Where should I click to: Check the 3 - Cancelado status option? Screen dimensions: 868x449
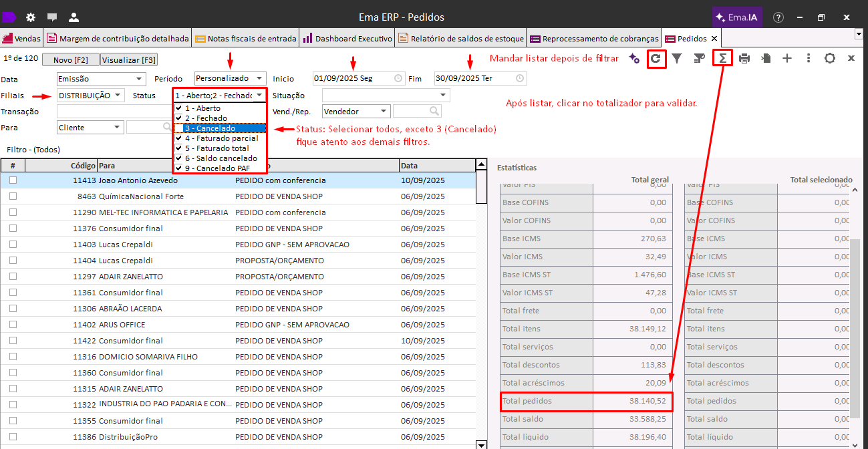click(x=178, y=128)
